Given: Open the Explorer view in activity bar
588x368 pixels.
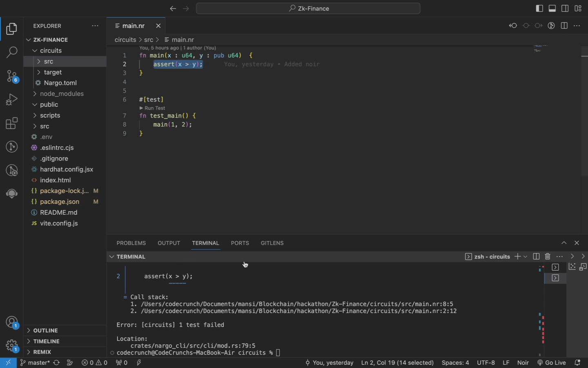Looking at the screenshot, I should coord(12,29).
